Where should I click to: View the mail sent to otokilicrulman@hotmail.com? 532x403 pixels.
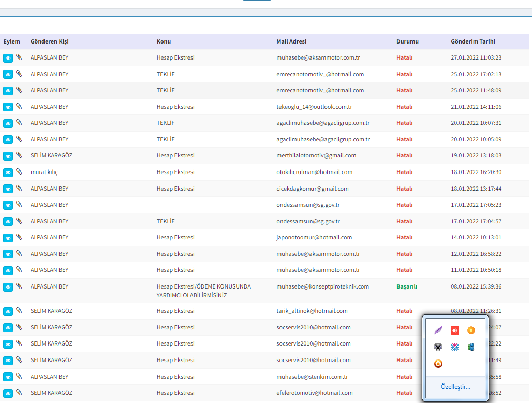(8, 172)
